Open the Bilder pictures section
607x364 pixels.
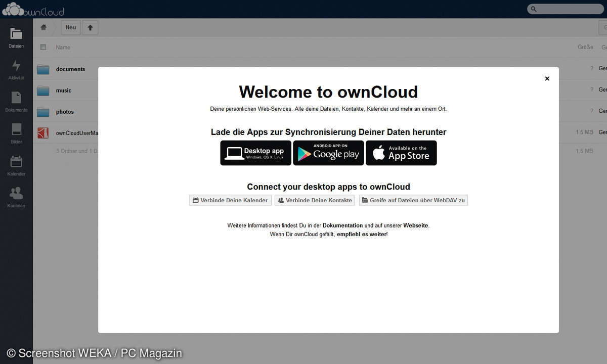click(x=16, y=133)
